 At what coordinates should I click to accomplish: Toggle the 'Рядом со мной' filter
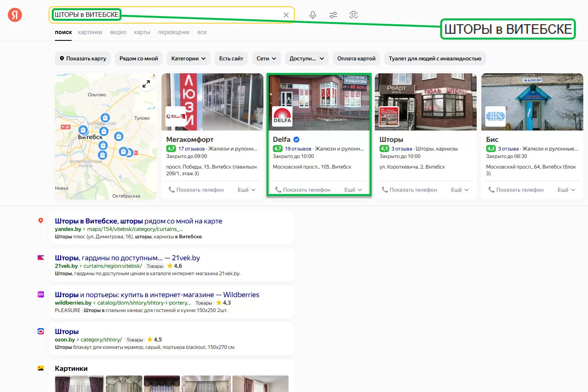138,58
